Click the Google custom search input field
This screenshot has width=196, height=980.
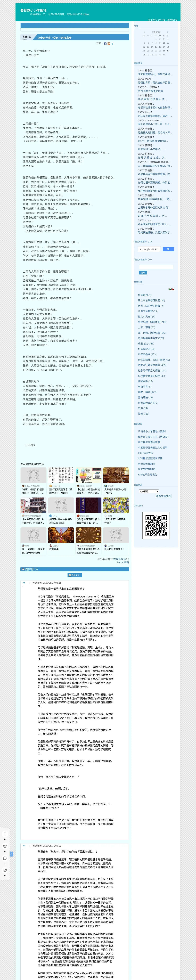click(x=149, y=249)
